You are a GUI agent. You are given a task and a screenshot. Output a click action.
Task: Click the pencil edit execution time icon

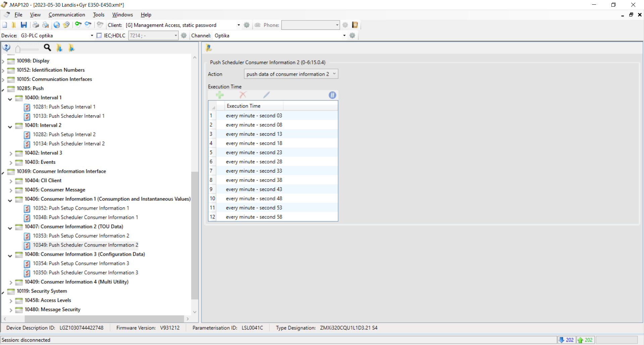click(266, 95)
